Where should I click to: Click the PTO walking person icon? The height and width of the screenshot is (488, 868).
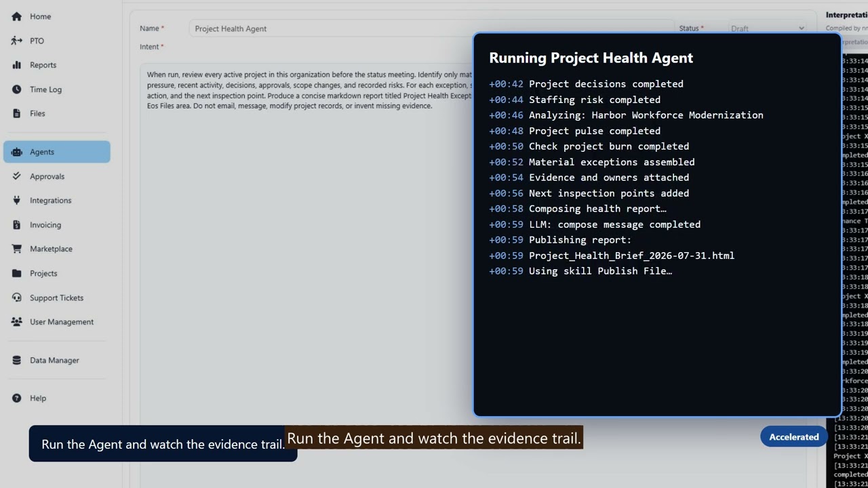(16, 41)
